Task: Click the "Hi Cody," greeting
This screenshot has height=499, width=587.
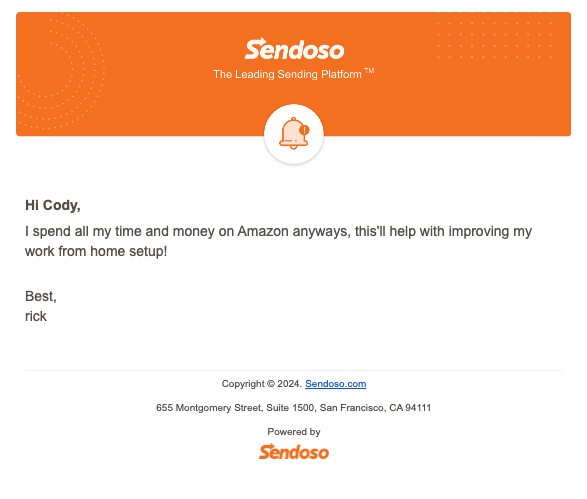Action: [x=53, y=205]
